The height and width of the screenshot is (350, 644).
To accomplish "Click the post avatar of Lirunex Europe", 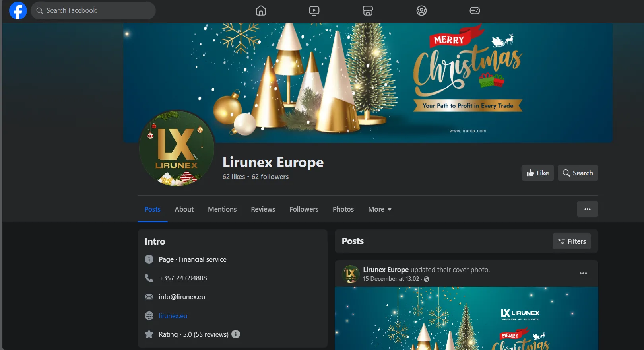I will (x=351, y=274).
